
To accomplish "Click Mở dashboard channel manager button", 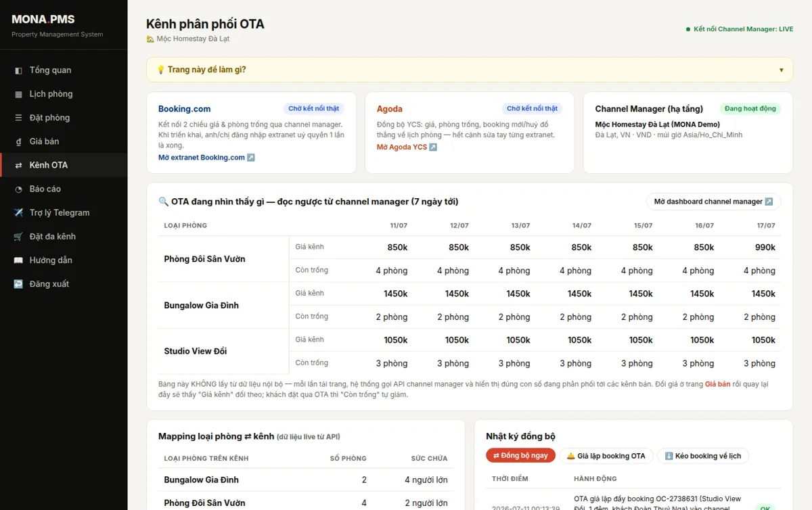I will pos(713,202).
